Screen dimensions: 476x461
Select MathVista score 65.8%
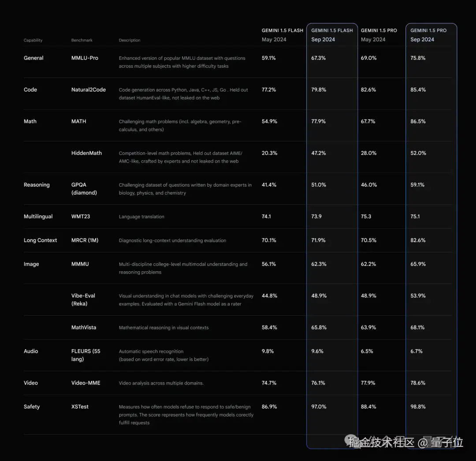pos(319,327)
